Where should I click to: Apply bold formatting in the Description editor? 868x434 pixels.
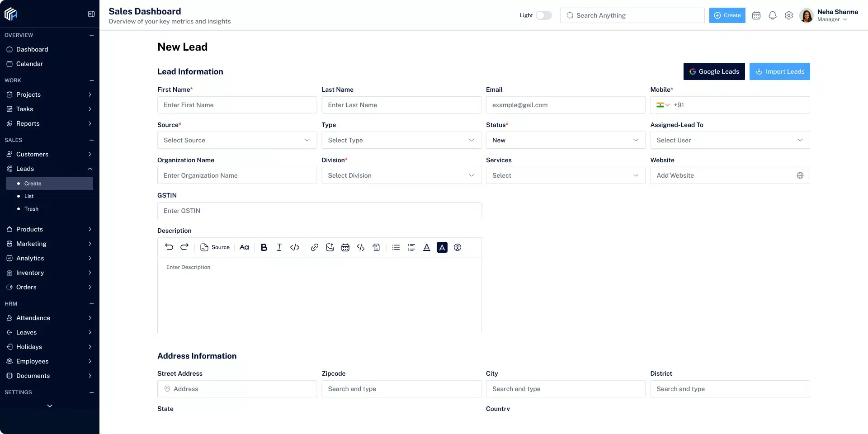point(264,247)
